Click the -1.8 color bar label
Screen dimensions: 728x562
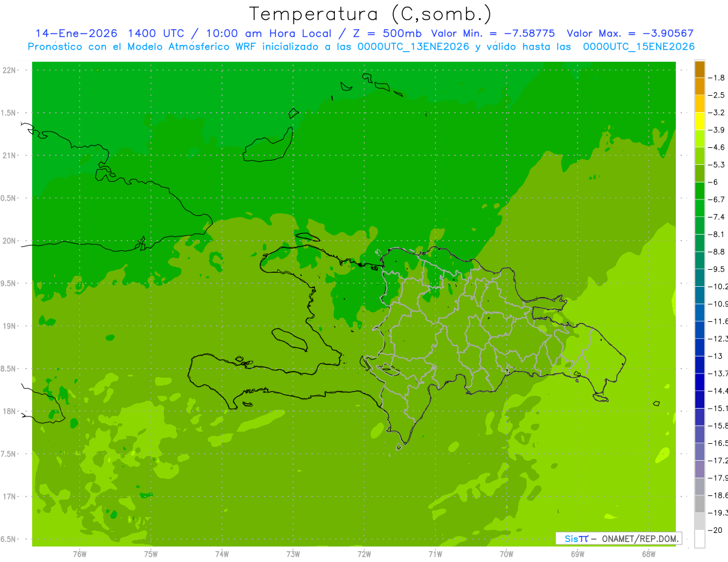[x=716, y=78]
